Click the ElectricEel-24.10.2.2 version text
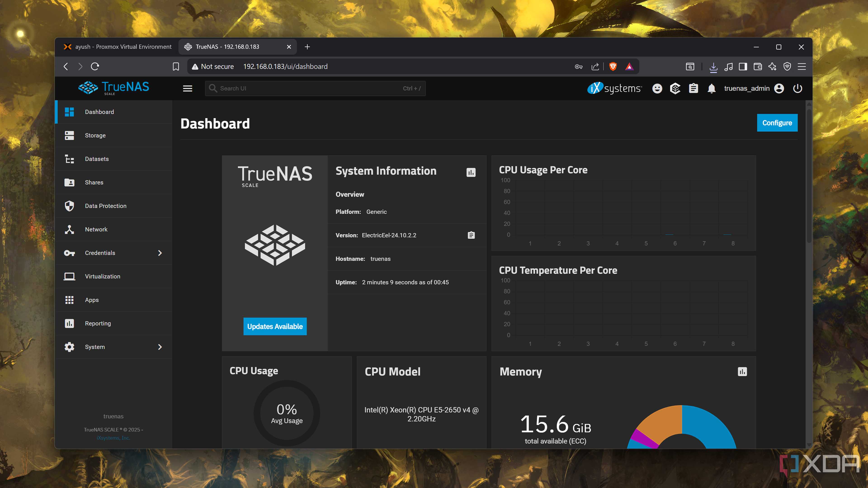Viewport: 868px width, 488px height. pos(389,235)
